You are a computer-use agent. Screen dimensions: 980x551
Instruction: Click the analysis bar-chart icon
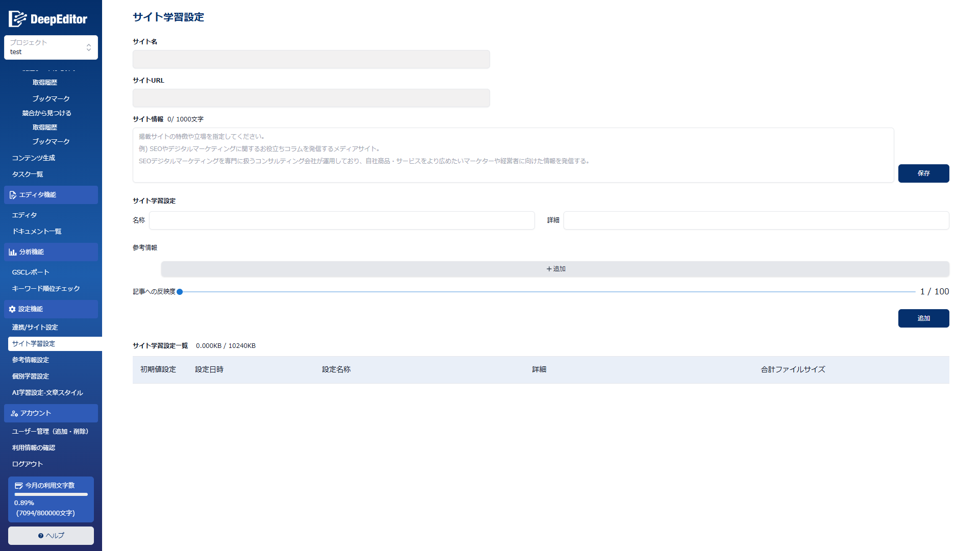13,252
